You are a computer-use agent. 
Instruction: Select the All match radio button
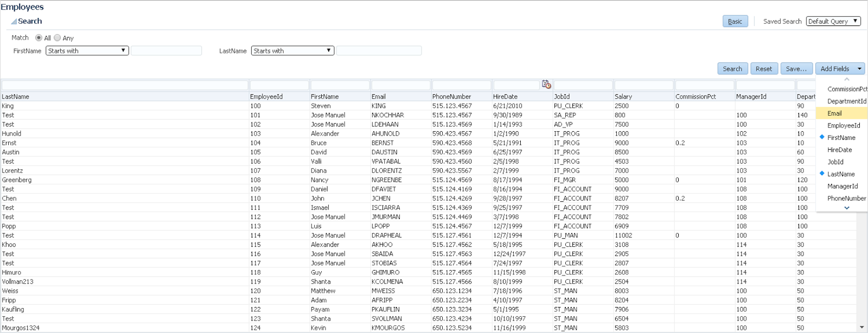(39, 38)
